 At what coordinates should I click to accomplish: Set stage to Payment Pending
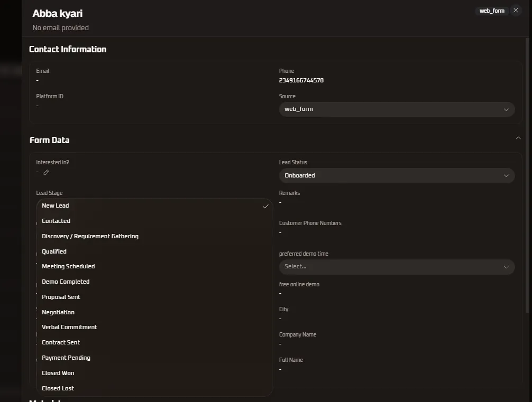click(155, 358)
